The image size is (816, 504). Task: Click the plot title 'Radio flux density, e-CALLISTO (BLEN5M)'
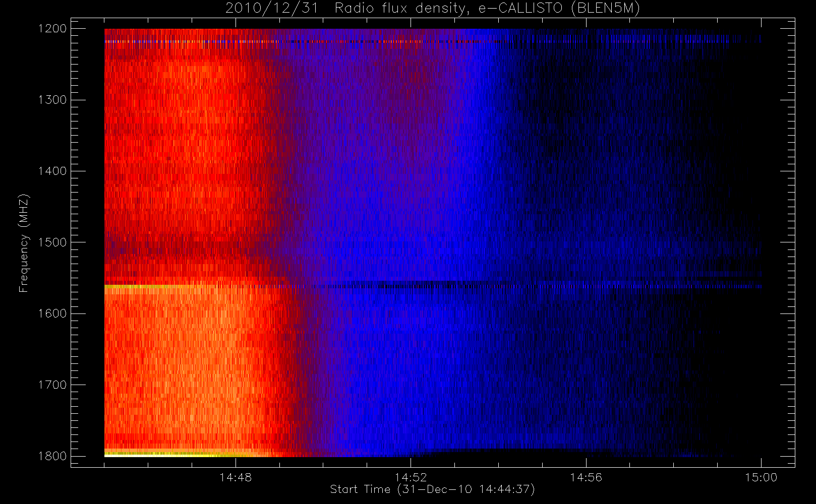tap(487, 9)
